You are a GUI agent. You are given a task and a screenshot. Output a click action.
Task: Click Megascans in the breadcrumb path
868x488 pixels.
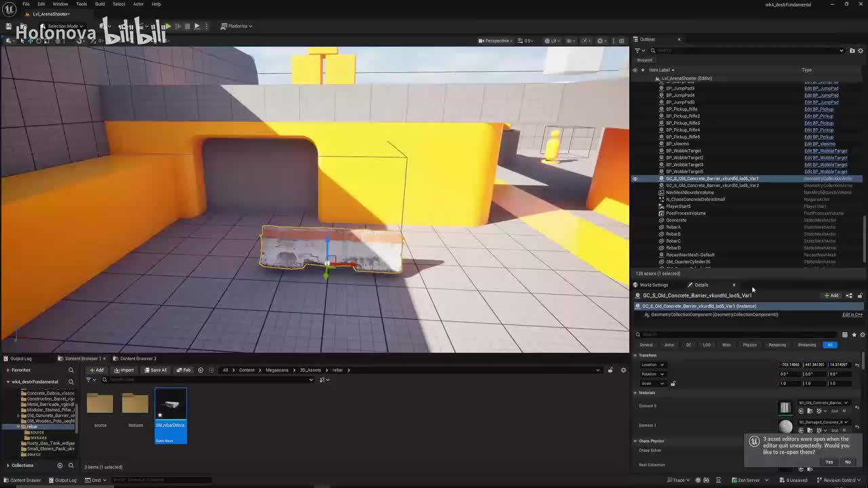[x=277, y=370]
